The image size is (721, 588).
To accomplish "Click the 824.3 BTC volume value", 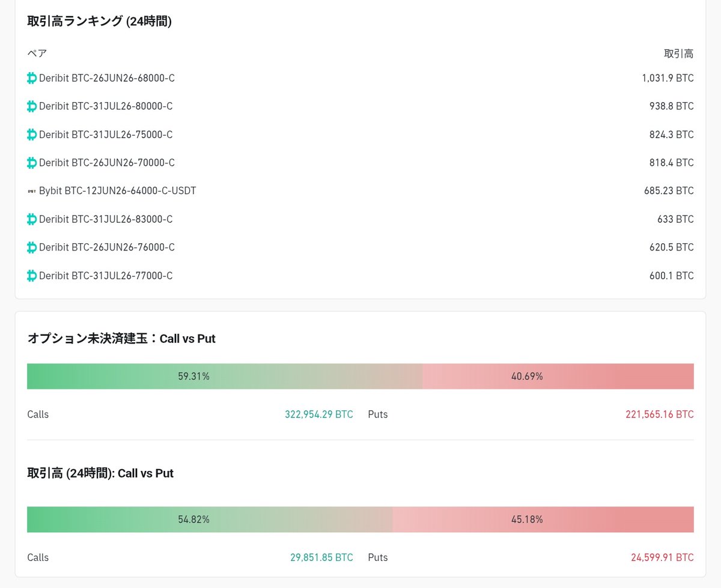I will pos(672,135).
